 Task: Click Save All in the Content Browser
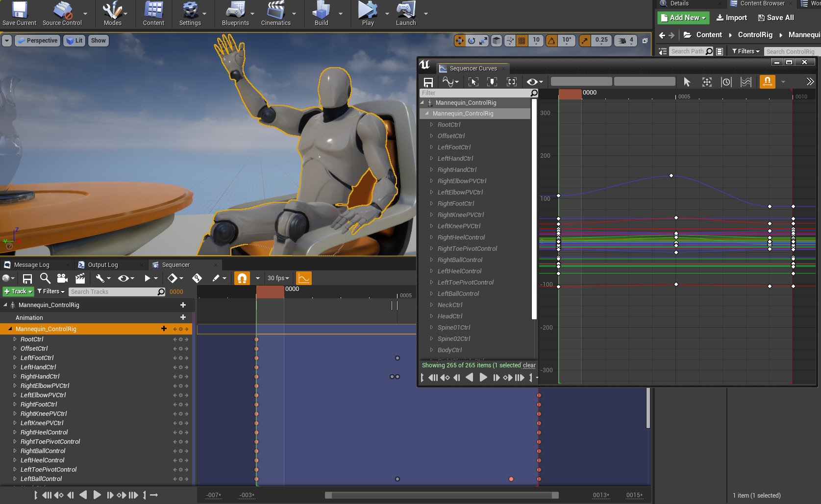pyautogui.click(x=775, y=18)
